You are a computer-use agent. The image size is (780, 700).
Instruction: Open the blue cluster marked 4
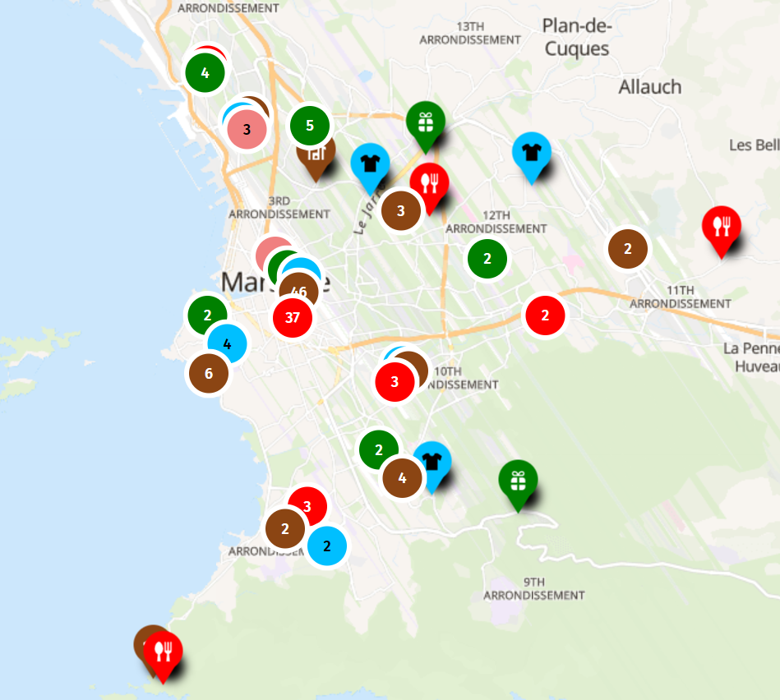[x=228, y=343]
